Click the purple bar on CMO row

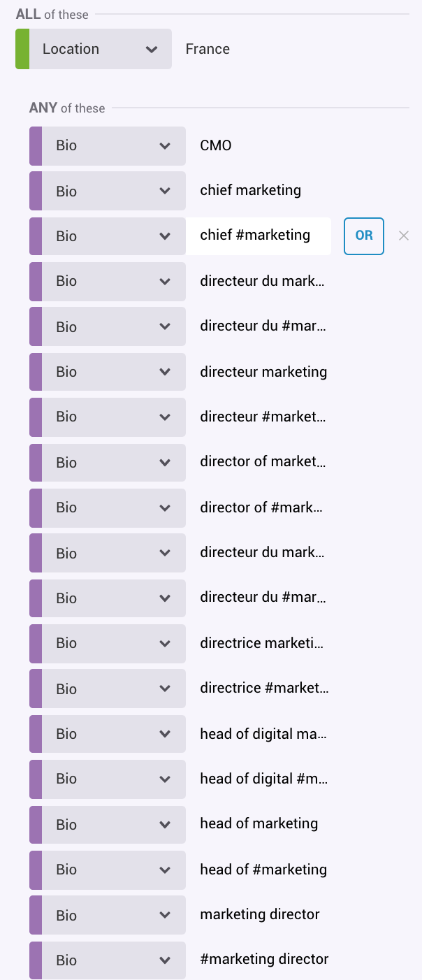(x=36, y=146)
